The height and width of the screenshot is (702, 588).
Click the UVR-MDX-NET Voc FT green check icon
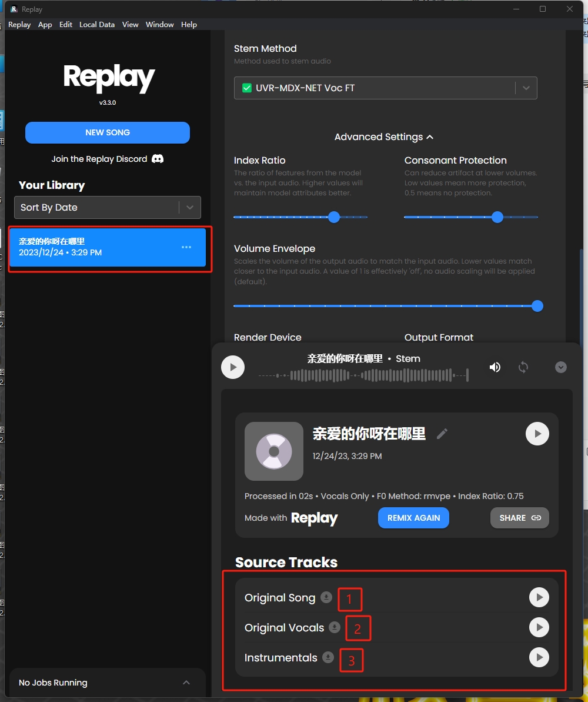coord(246,88)
